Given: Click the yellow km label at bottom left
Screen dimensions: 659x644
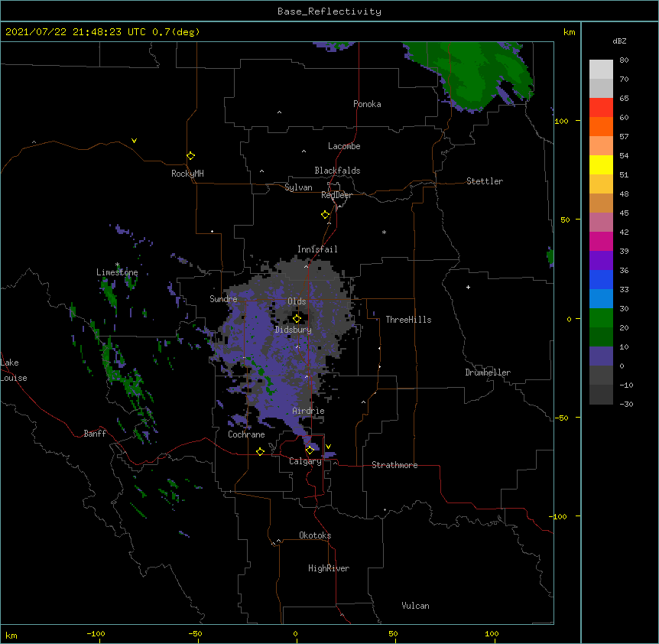Looking at the screenshot, I should [11, 636].
